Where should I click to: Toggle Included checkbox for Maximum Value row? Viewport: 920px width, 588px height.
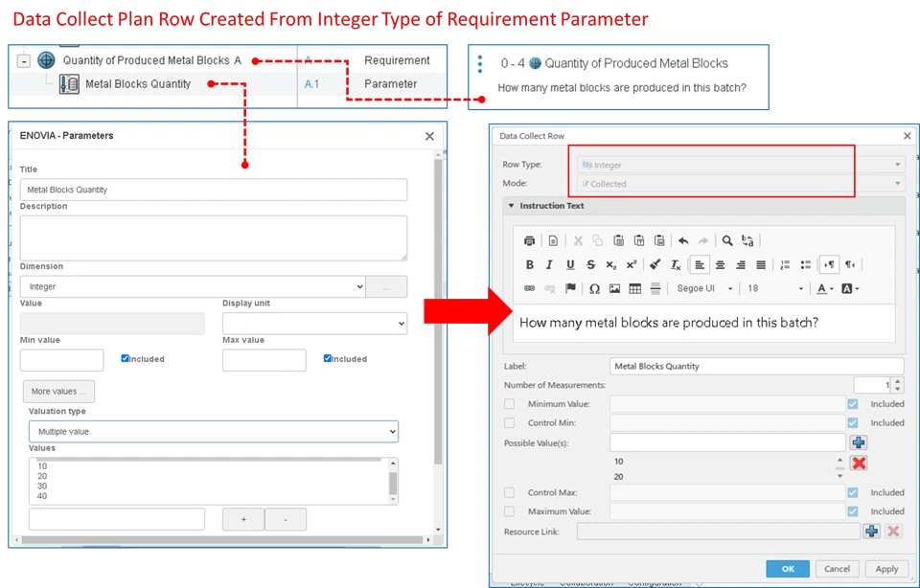pos(853,511)
